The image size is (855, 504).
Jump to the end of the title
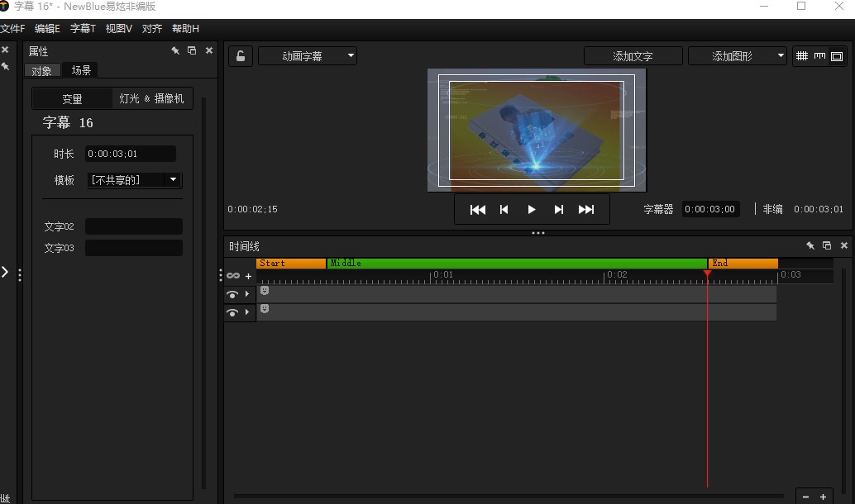[586, 210]
